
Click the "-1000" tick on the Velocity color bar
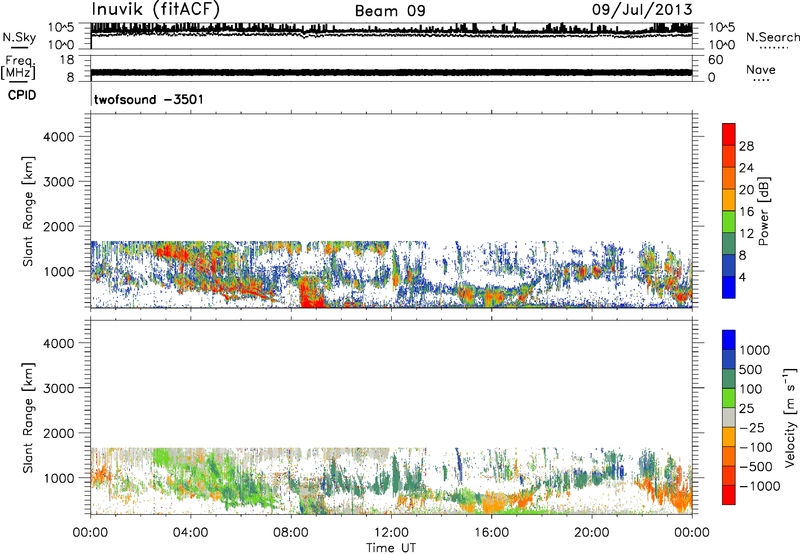(x=760, y=486)
